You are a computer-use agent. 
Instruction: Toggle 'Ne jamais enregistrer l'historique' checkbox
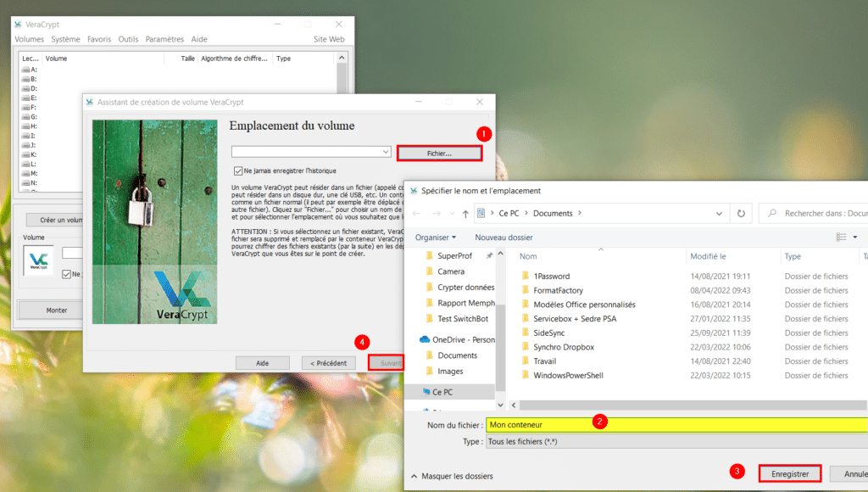238,171
